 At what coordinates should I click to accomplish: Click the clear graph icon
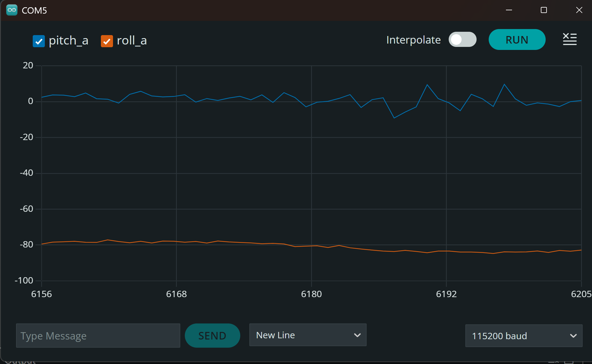[570, 39]
